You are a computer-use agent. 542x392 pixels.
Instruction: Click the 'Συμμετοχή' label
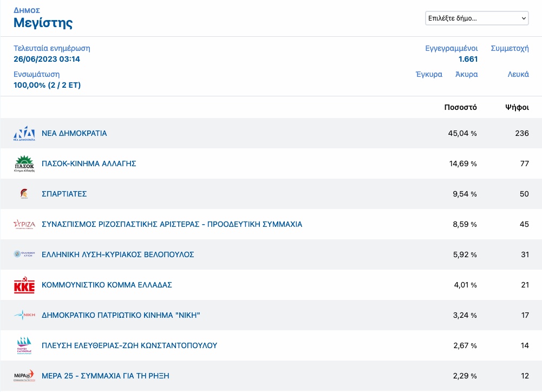point(510,48)
